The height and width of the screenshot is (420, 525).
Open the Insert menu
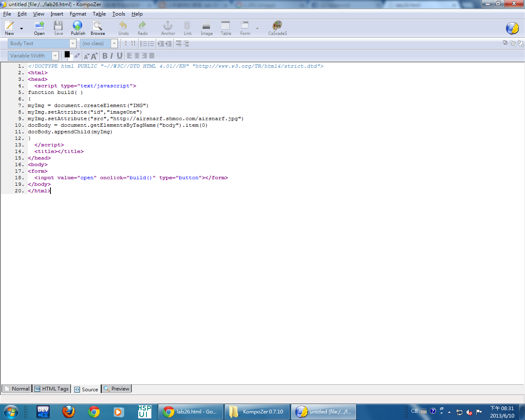pos(57,14)
